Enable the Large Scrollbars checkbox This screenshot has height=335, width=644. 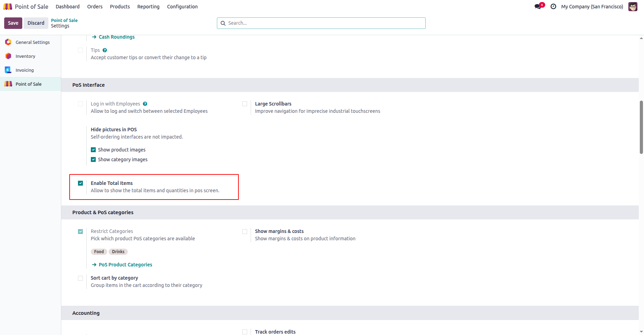point(245,104)
